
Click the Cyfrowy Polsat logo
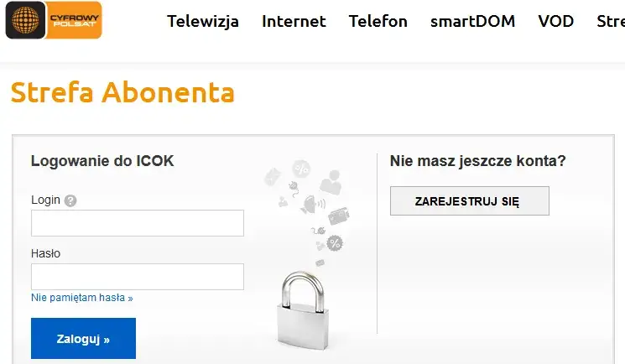(x=54, y=20)
